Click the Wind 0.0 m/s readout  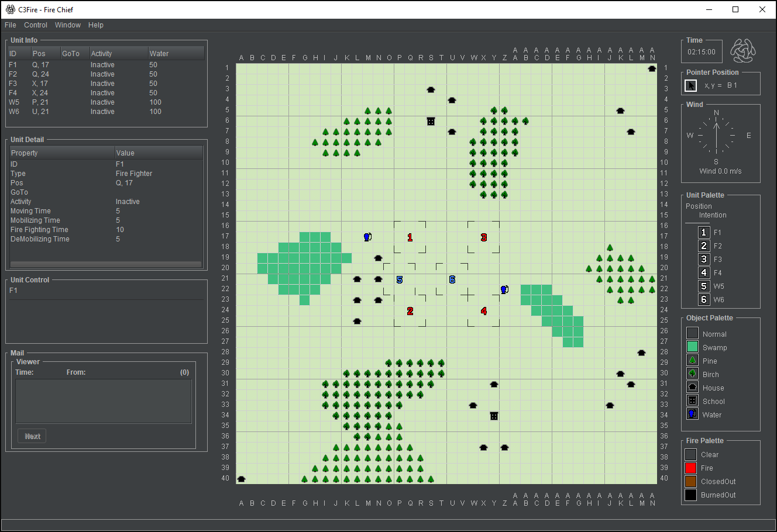pyautogui.click(x=720, y=171)
